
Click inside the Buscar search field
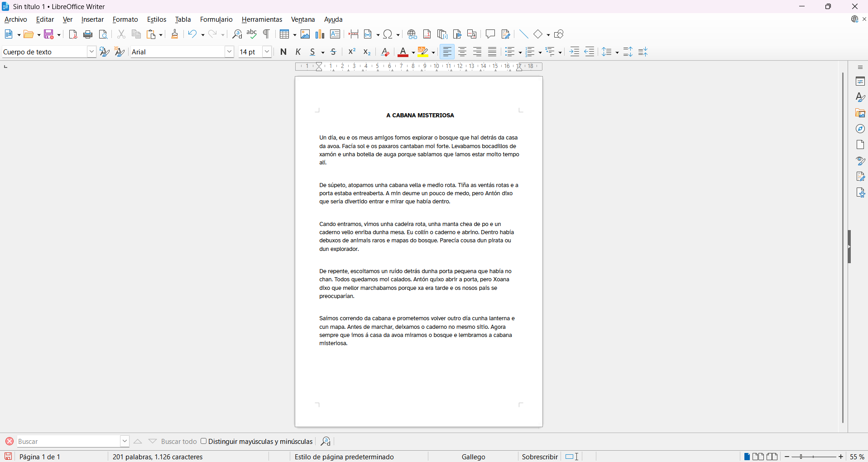pos(68,442)
